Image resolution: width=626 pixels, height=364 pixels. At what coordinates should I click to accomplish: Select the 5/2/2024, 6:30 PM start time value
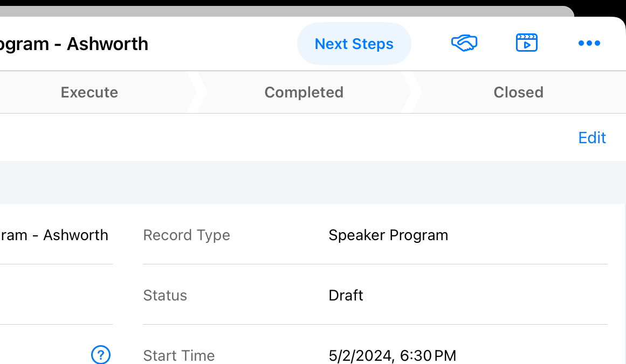coord(392,355)
